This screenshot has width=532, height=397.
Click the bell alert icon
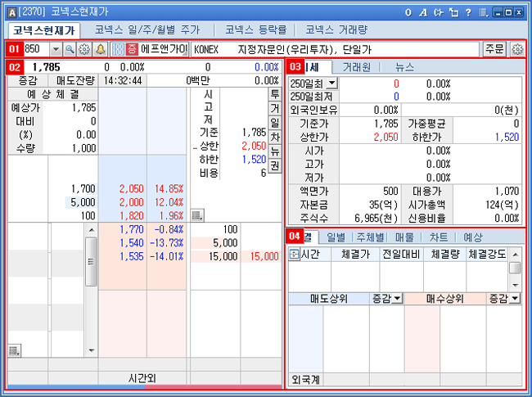click(100, 49)
